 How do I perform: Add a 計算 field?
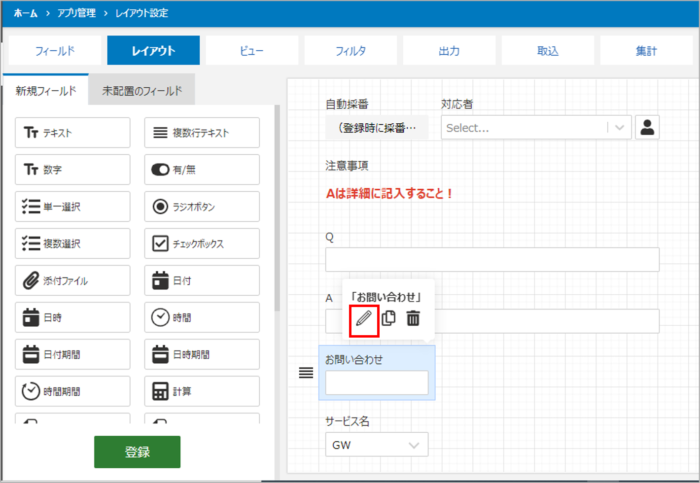click(x=202, y=391)
